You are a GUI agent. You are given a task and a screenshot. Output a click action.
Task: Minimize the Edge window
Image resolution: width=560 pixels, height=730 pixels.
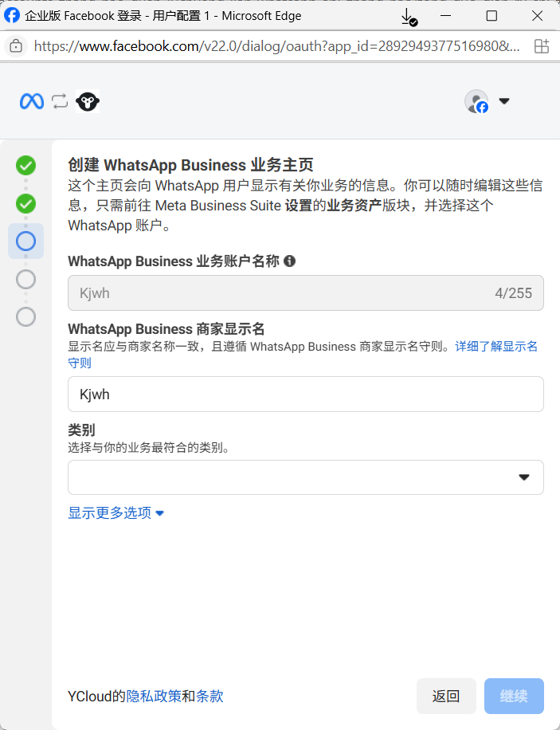(445, 15)
